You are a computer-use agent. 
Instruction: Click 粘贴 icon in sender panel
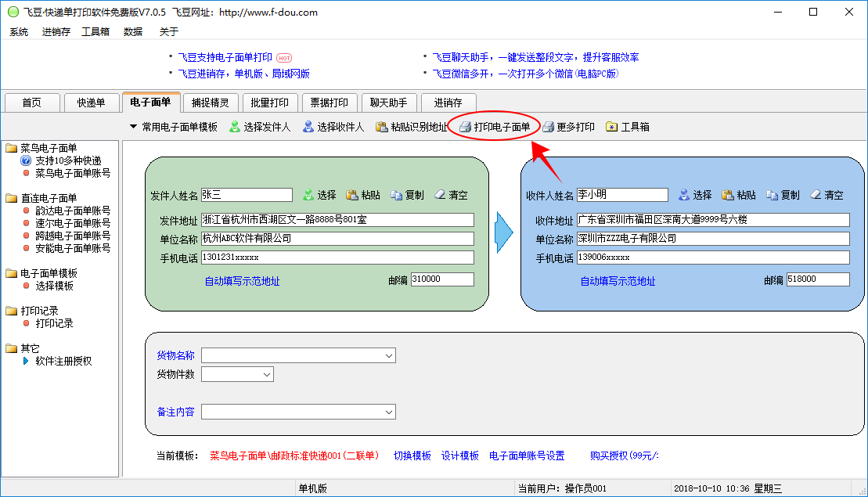(352, 195)
